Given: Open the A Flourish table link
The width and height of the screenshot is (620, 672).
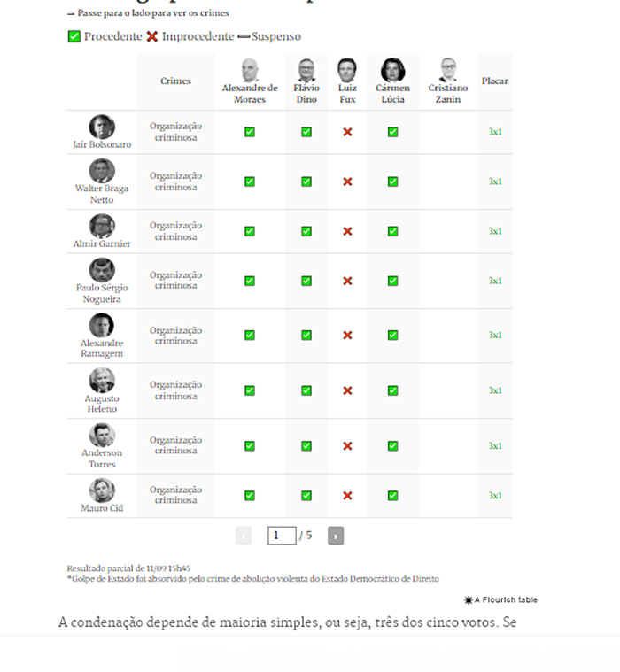Looking at the screenshot, I should coord(500,599).
